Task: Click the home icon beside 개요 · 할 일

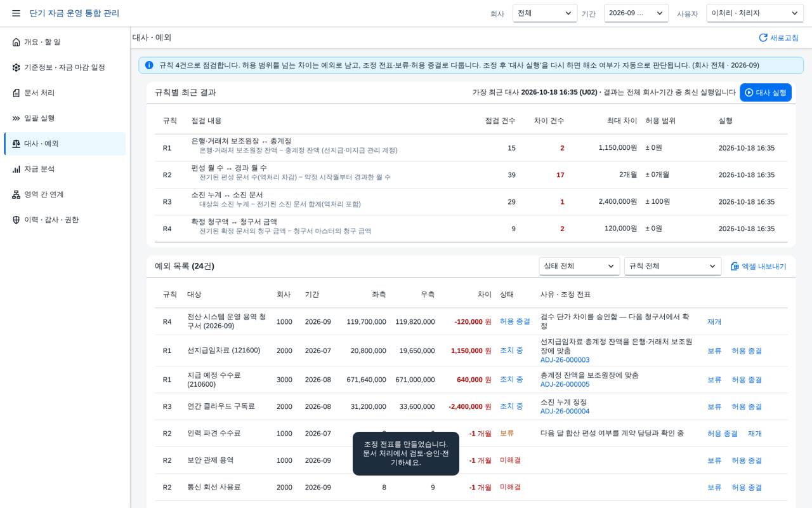Action: pos(16,42)
